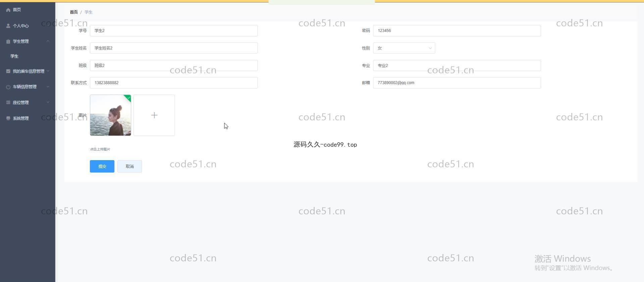
Task: Click the 密码 input field
Action: 457,31
